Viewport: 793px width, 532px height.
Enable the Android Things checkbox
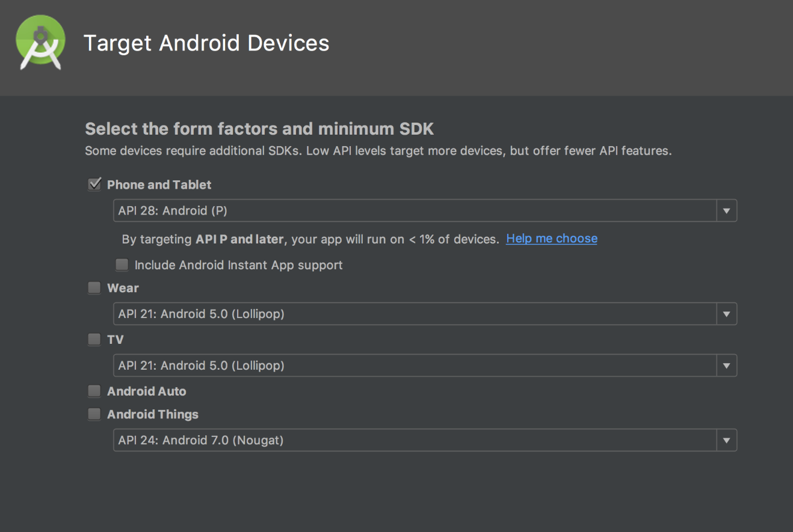click(x=94, y=414)
